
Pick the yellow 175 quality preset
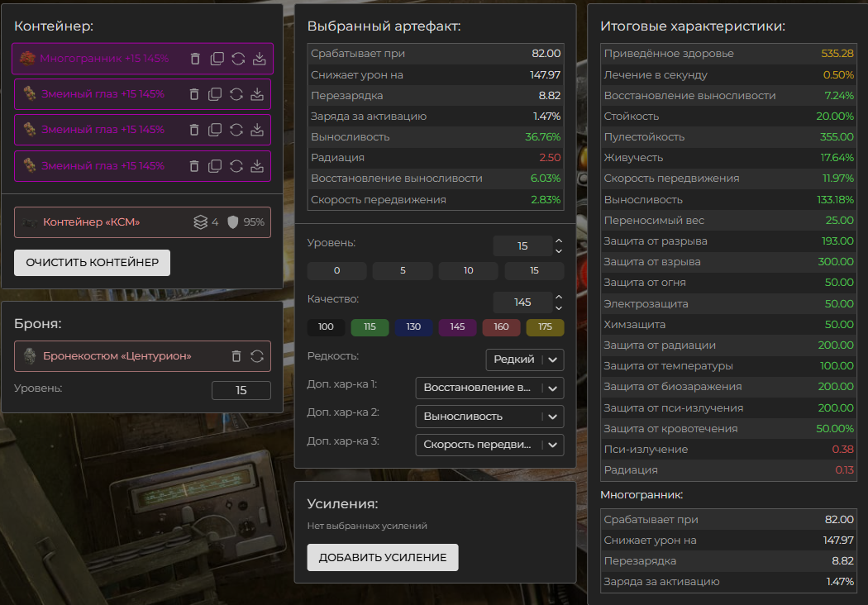(x=545, y=326)
